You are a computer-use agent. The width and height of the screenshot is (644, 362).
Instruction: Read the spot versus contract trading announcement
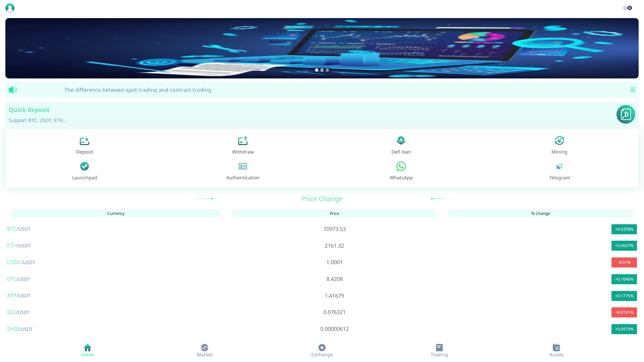click(138, 90)
